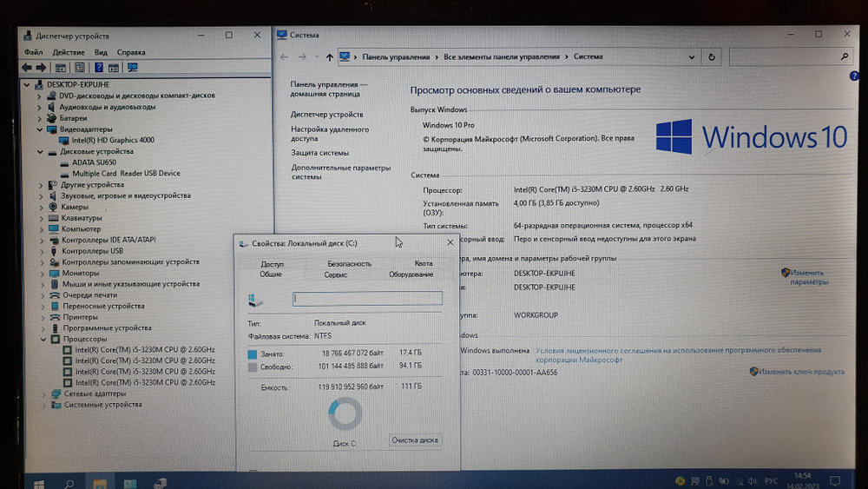Open the Файл menu in Device Manager
The image size is (868, 489).
click(x=33, y=52)
